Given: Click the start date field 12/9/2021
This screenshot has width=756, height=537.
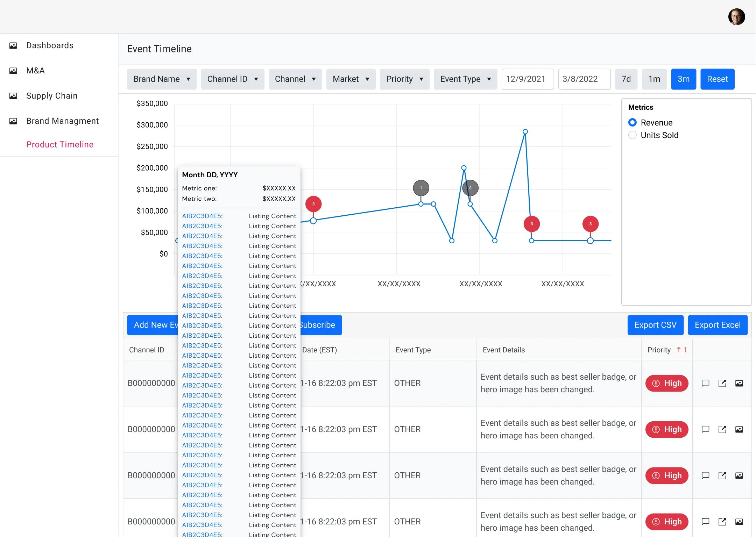Looking at the screenshot, I should tap(528, 79).
